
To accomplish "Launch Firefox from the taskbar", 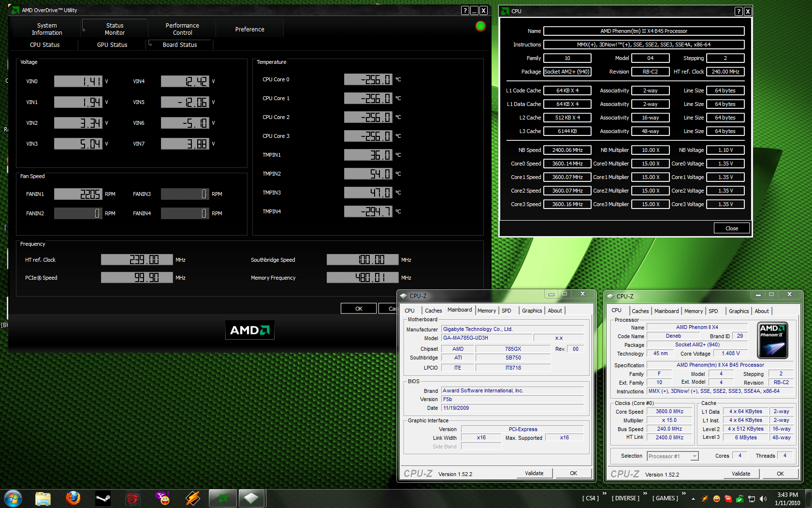I will (x=73, y=498).
